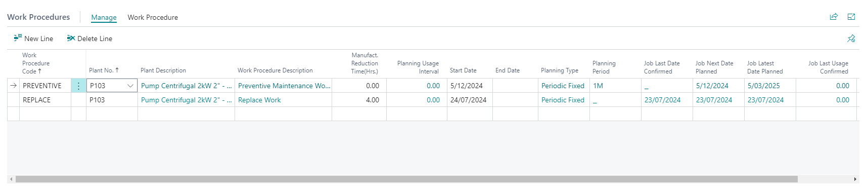
Task: Click the share icon at top right
Action: (x=834, y=17)
